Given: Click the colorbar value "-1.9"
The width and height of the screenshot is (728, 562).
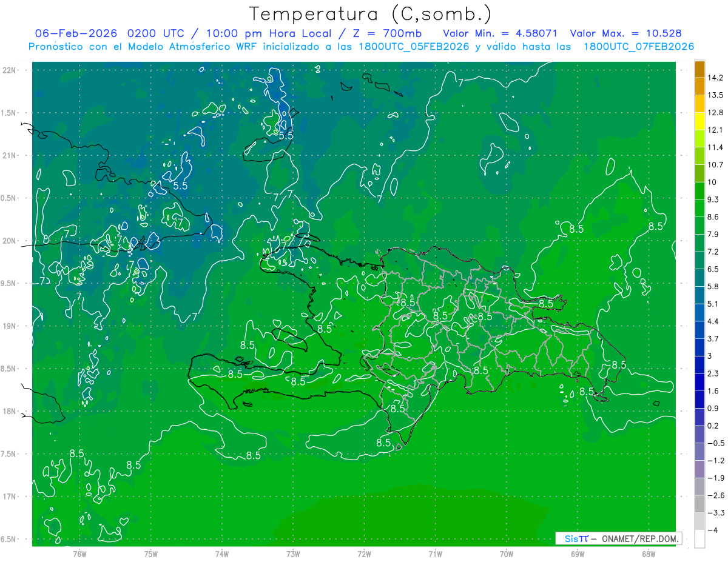Looking at the screenshot, I should [716, 478].
